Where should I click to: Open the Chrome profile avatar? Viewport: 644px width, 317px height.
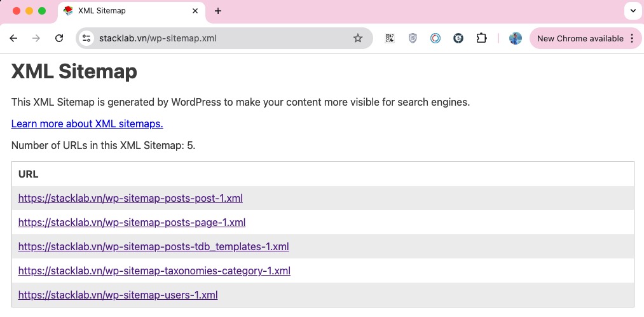click(x=516, y=38)
